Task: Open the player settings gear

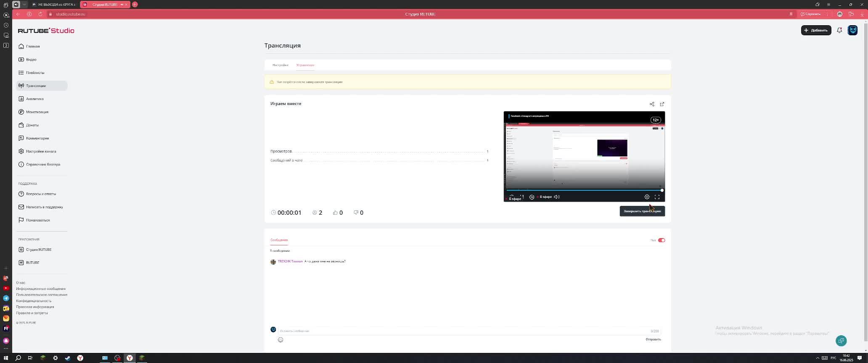Action: point(647,197)
